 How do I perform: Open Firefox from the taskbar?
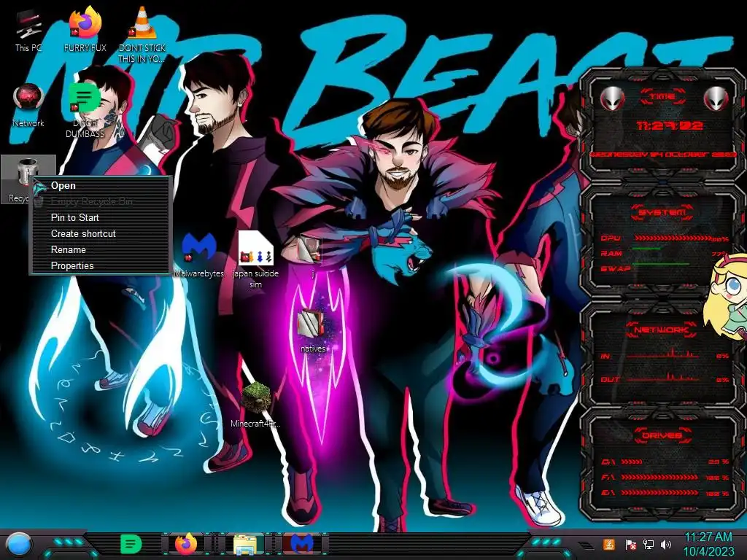[186, 544]
